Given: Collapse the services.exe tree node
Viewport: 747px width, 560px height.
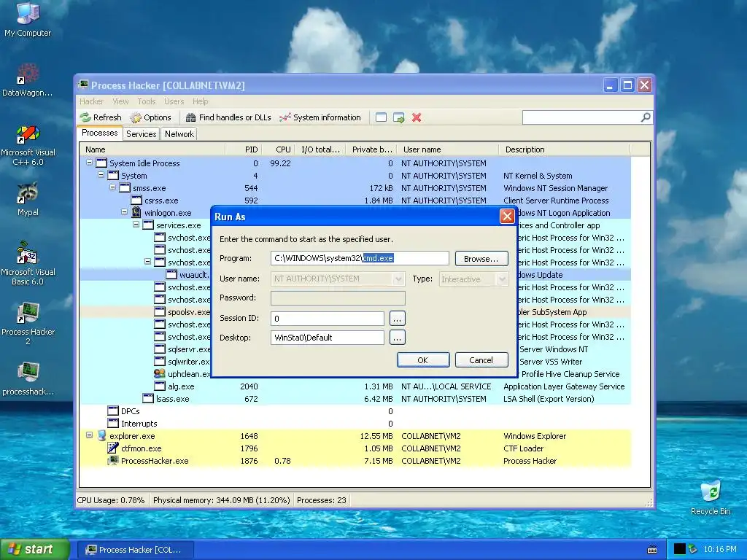Looking at the screenshot, I should (136, 225).
